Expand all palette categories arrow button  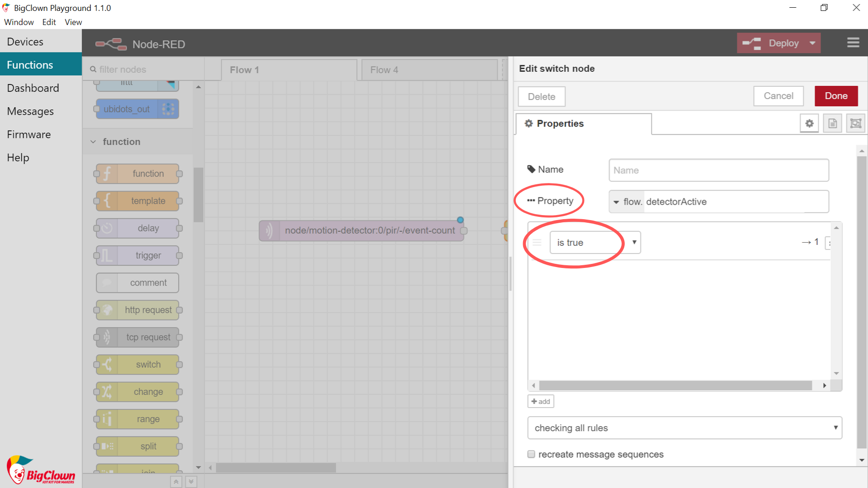click(191, 482)
